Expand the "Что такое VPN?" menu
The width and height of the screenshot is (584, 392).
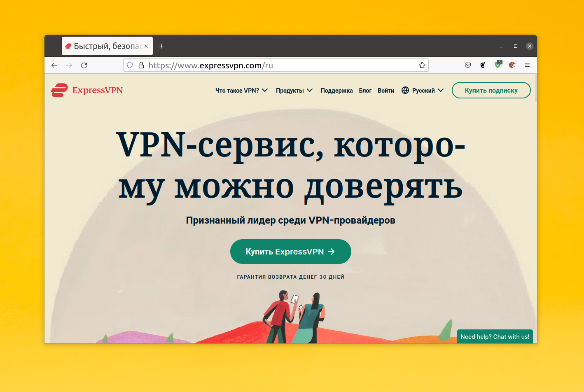(242, 91)
